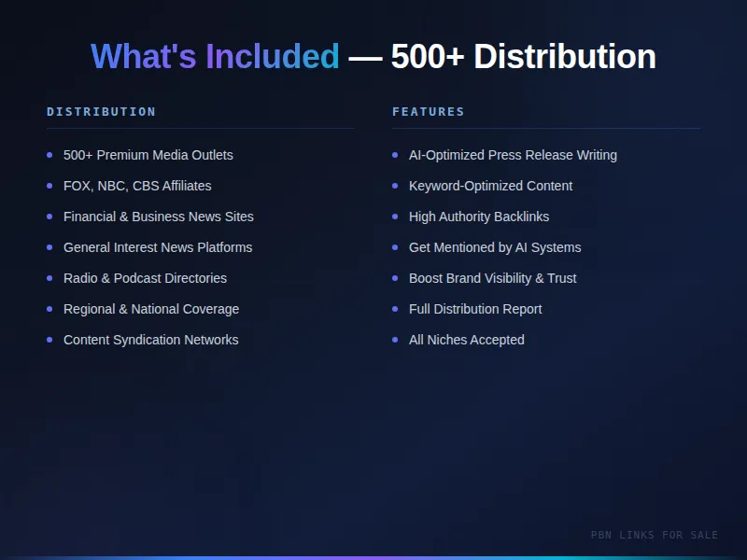Screen dimensions: 747x560
Task: Choose "General Interest News Platforms" item
Action: (157, 247)
